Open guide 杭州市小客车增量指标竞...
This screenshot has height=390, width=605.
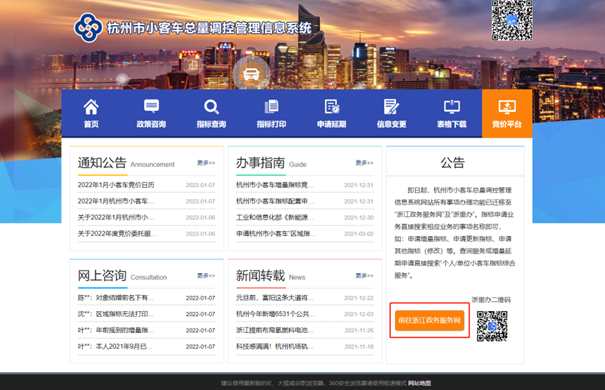point(275,185)
